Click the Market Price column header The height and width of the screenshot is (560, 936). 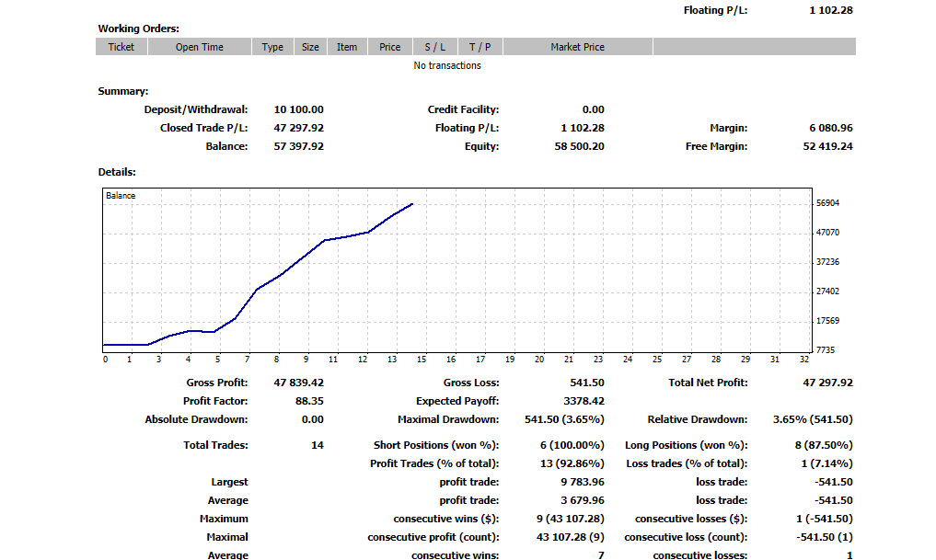coord(578,47)
